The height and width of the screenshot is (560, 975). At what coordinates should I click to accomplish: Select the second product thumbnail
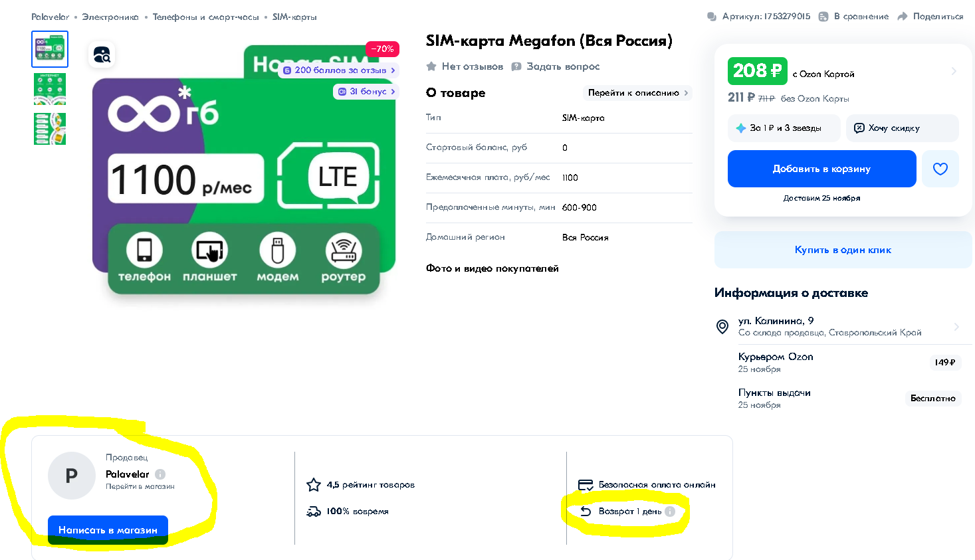point(50,89)
